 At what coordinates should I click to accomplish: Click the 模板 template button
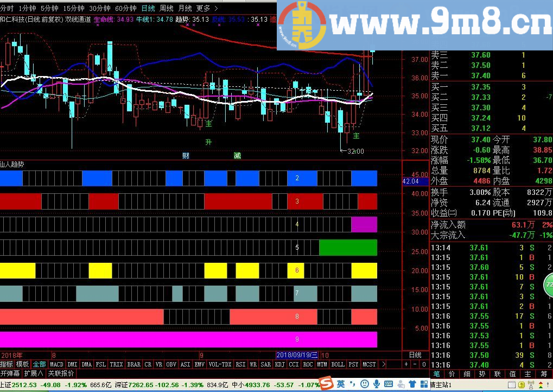point(22,364)
